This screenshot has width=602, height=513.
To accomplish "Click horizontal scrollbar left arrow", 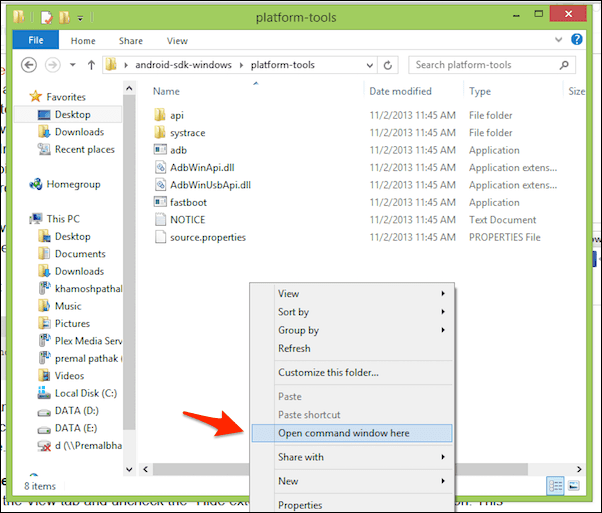I will [146, 469].
